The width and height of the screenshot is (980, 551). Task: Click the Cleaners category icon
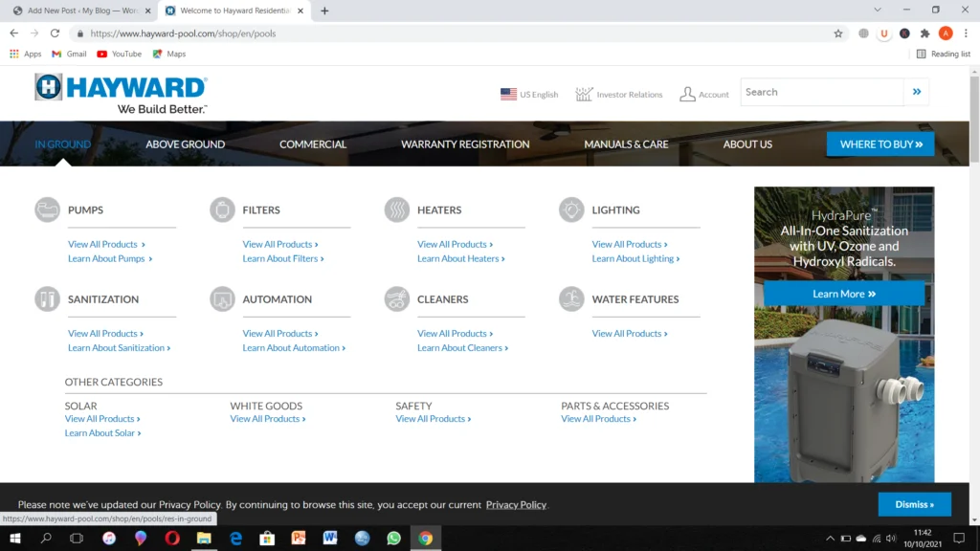397,299
